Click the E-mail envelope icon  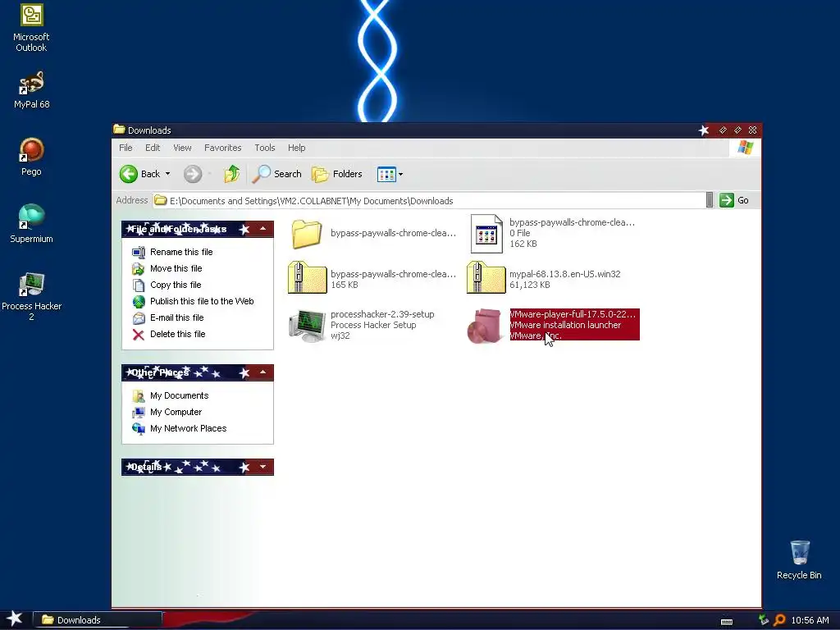click(138, 318)
